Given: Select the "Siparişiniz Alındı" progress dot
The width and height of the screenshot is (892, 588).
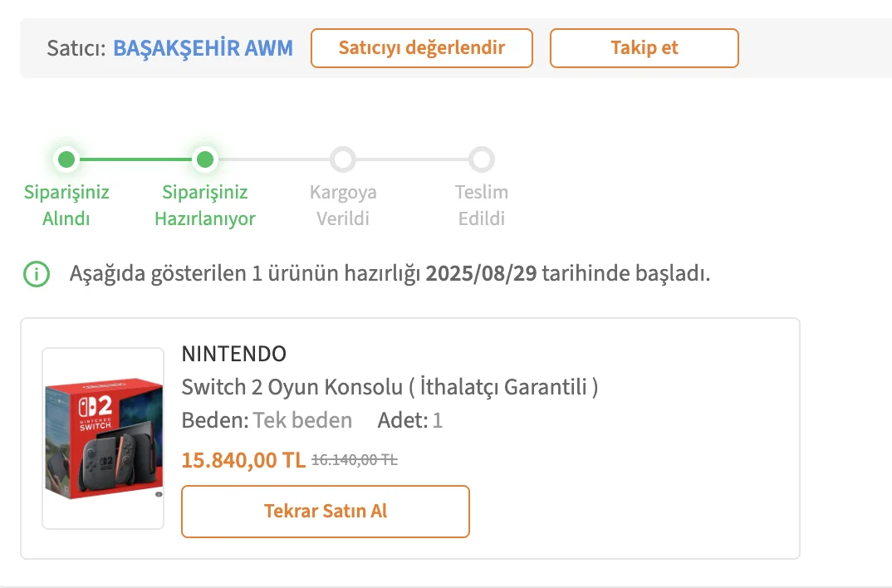Looking at the screenshot, I should click(66, 159).
